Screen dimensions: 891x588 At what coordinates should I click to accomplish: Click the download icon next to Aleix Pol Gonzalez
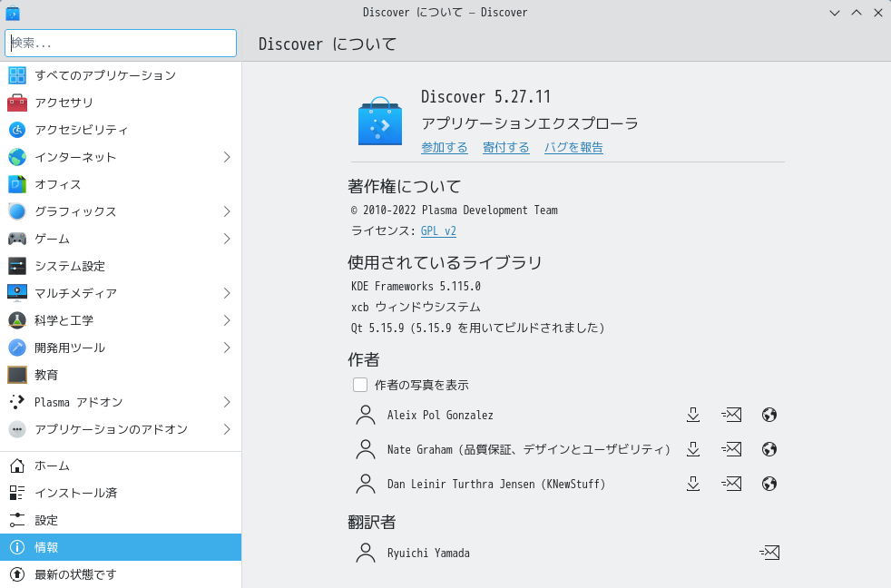click(x=693, y=415)
